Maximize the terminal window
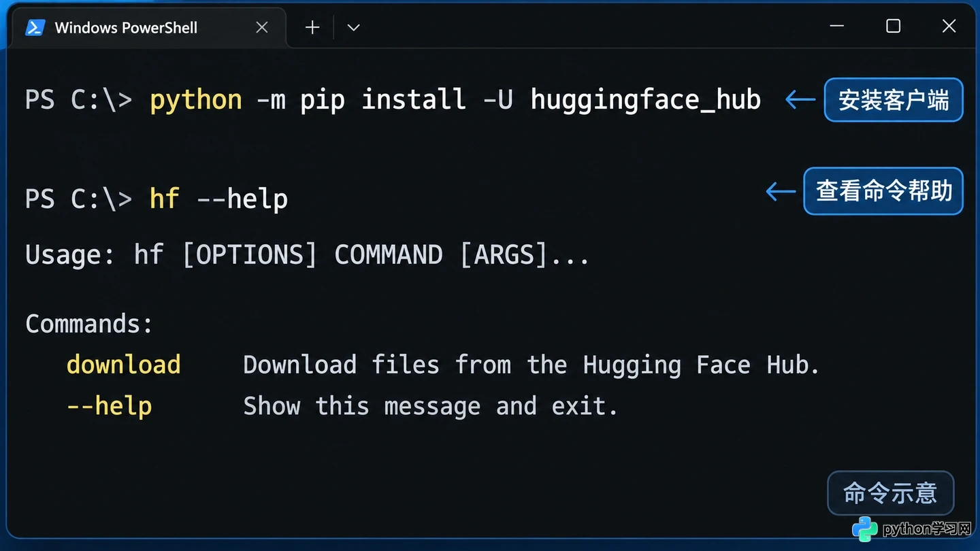Viewport: 980px width, 551px height. 894,27
